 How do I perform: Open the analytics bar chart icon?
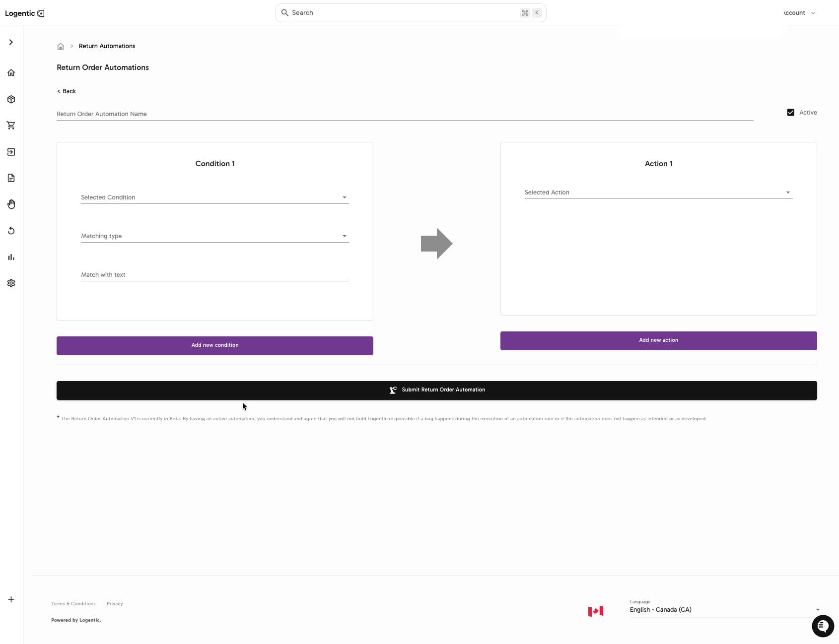coord(11,257)
